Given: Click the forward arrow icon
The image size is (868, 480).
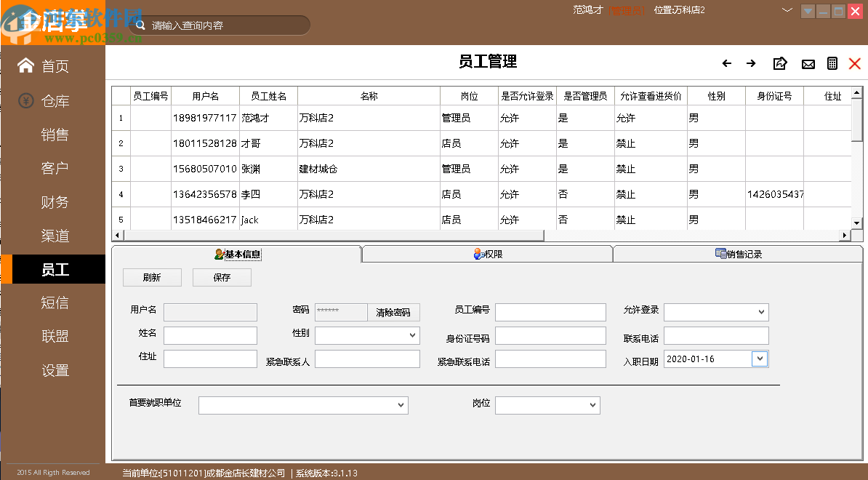Looking at the screenshot, I should tap(751, 63).
